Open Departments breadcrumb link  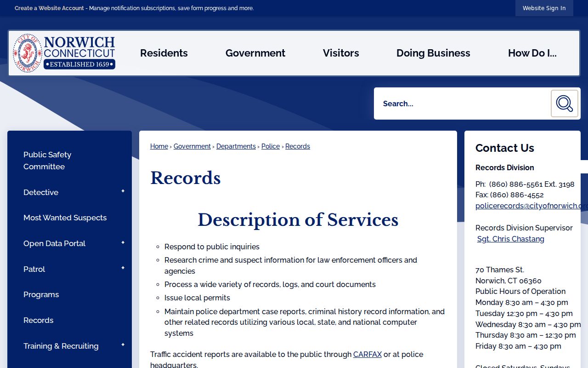(x=236, y=146)
